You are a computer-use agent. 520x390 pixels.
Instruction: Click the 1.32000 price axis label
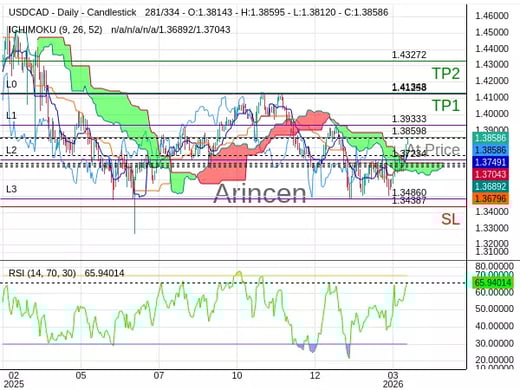pyautogui.click(x=492, y=243)
